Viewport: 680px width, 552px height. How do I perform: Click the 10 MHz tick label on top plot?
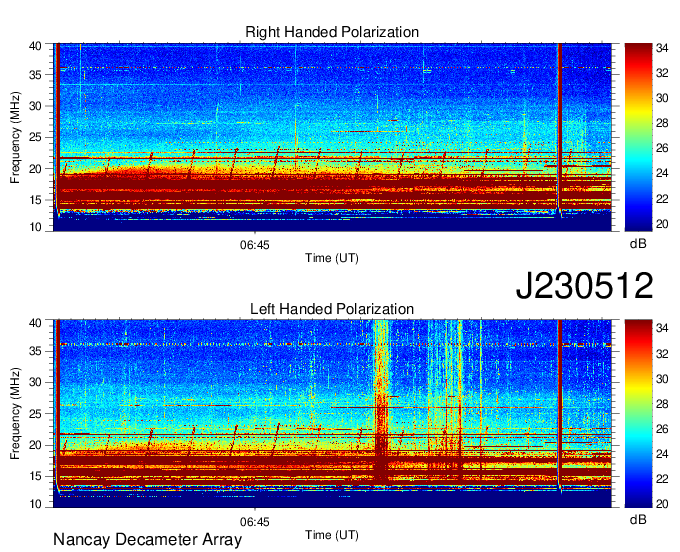tap(36, 227)
